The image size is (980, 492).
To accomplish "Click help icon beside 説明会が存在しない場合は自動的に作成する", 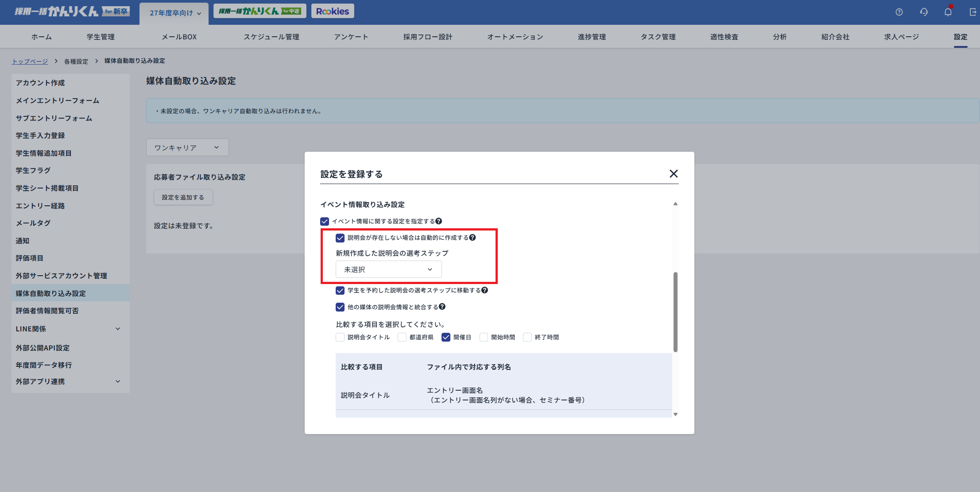I will click(x=473, y=238).
